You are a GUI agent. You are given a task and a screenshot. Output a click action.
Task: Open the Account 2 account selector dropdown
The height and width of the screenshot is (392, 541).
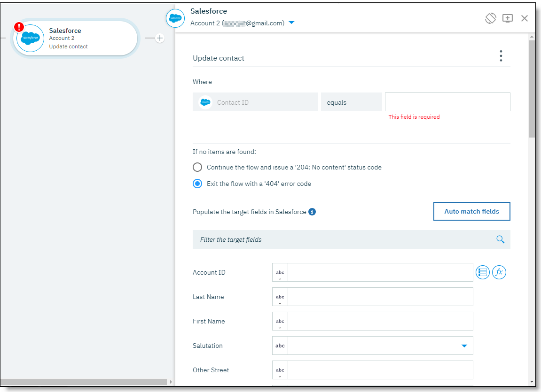[x=292, y=22]
